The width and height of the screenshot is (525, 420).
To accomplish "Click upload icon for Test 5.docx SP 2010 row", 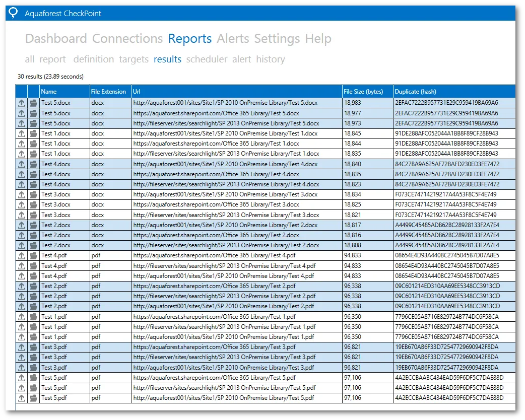I will 22,103.
